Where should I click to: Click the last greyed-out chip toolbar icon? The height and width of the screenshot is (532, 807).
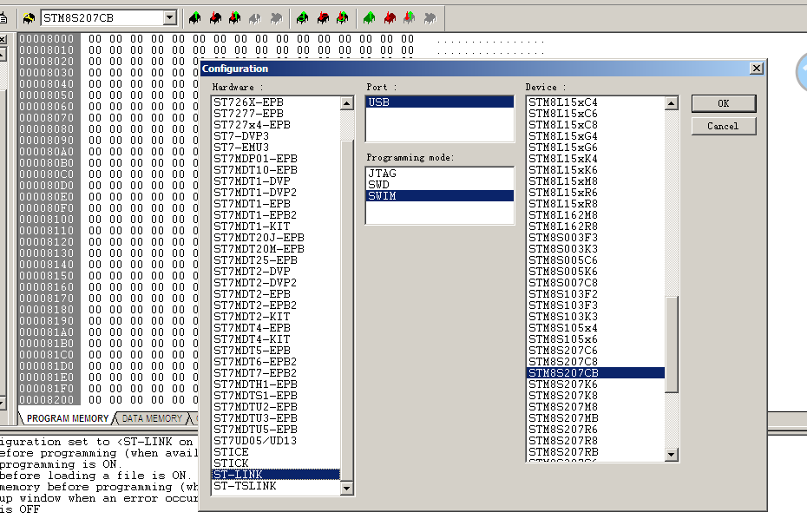click(430, 18)
